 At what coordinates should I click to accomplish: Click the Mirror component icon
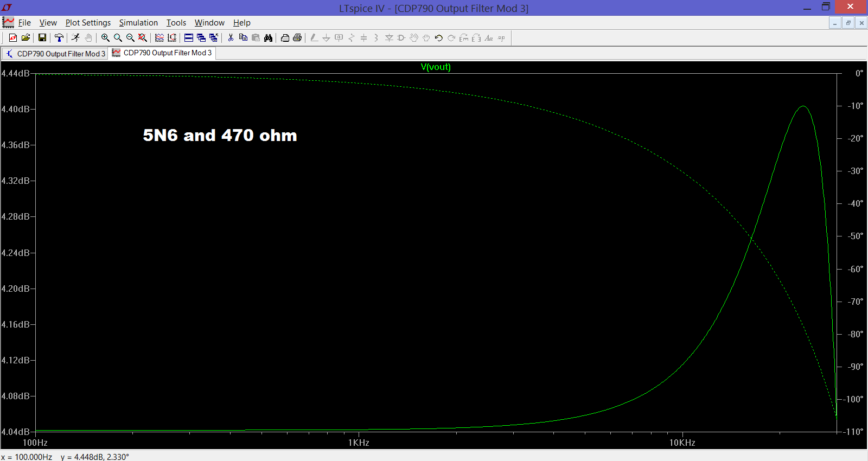point(476,37)
